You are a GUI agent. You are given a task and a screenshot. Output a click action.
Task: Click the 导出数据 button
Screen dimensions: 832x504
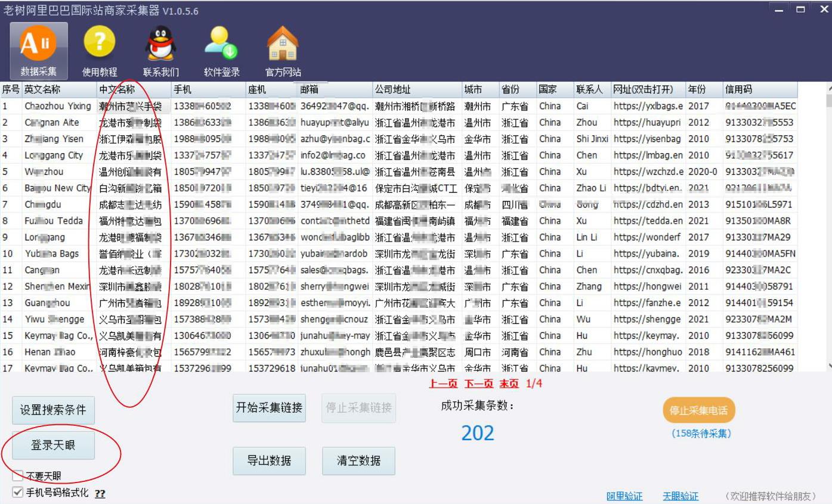pyautogui.click(x=269, y=460)
